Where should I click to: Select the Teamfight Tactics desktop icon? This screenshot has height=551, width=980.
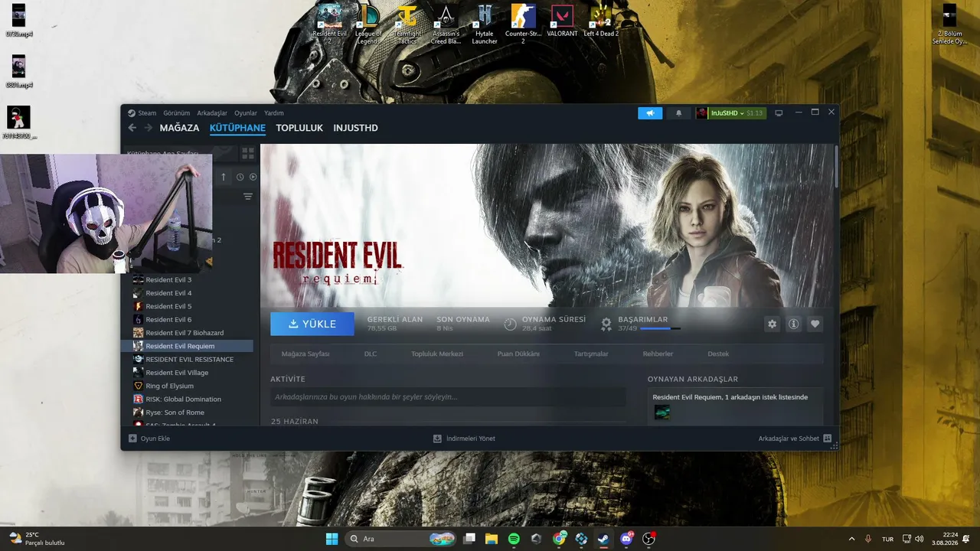tap(407, 24)
